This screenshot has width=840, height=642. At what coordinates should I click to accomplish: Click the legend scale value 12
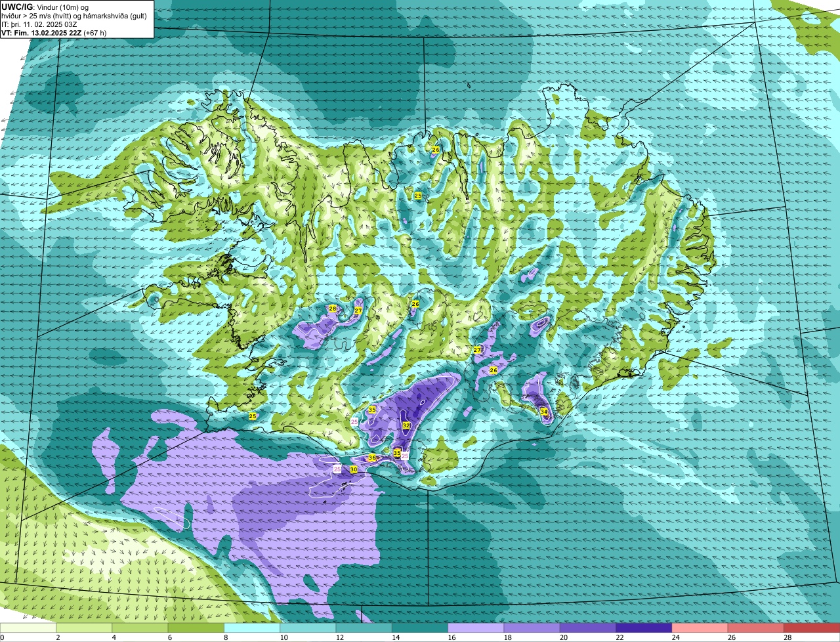point(340,637)
